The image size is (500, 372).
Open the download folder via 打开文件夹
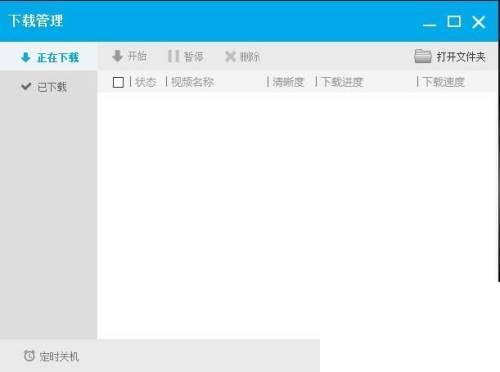click(449, 56)
